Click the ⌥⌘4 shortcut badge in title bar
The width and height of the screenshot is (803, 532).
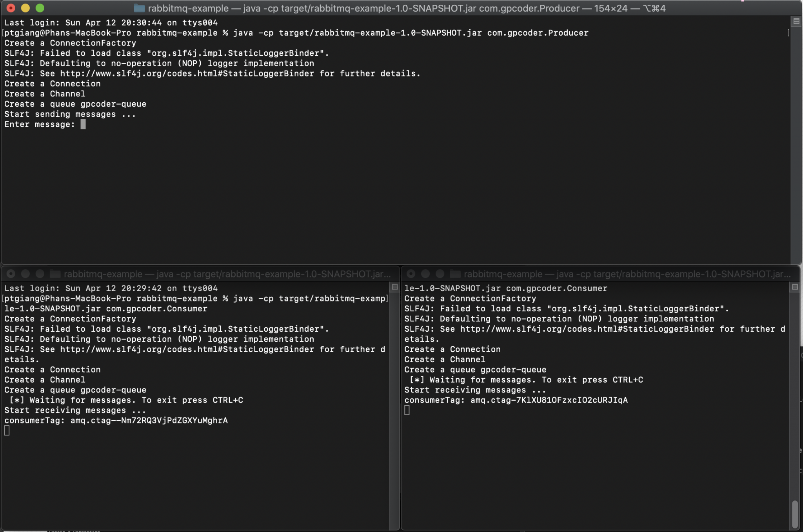click(x=654, y=8)
